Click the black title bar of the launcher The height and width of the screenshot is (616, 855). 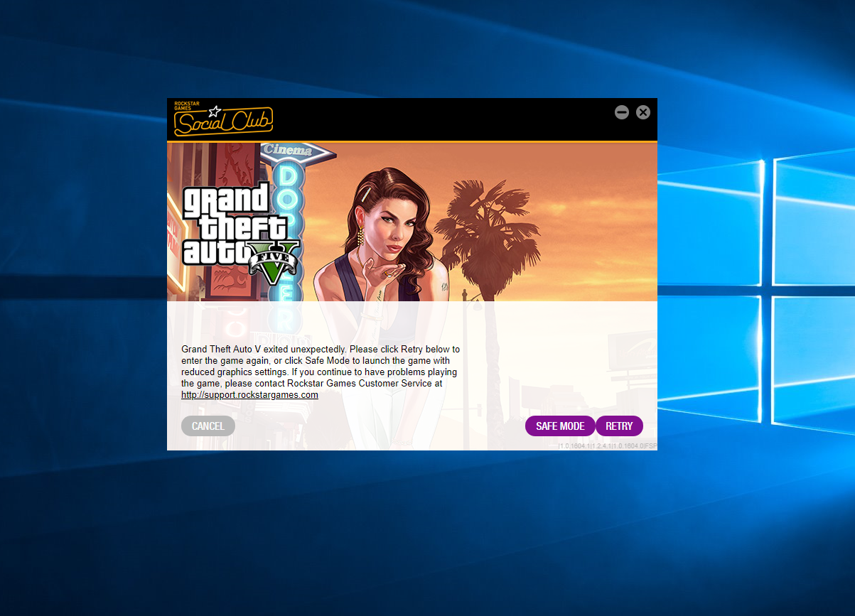click(441, 119)
